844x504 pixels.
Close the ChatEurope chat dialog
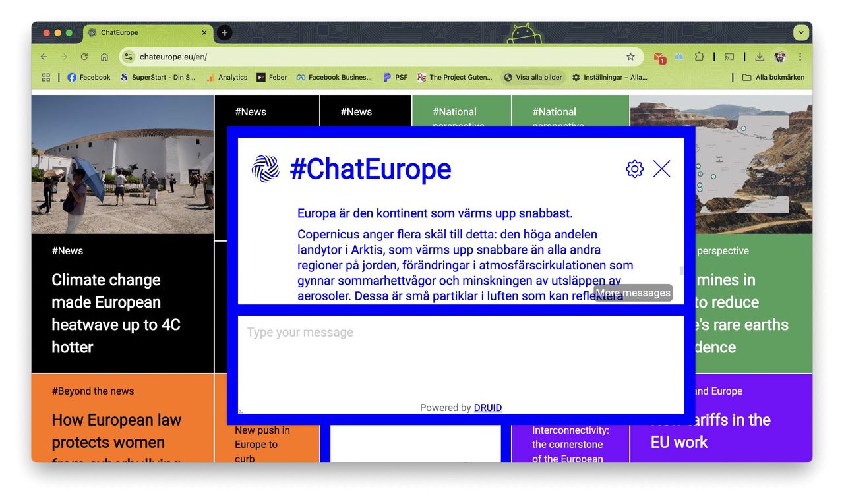point(661,169)
